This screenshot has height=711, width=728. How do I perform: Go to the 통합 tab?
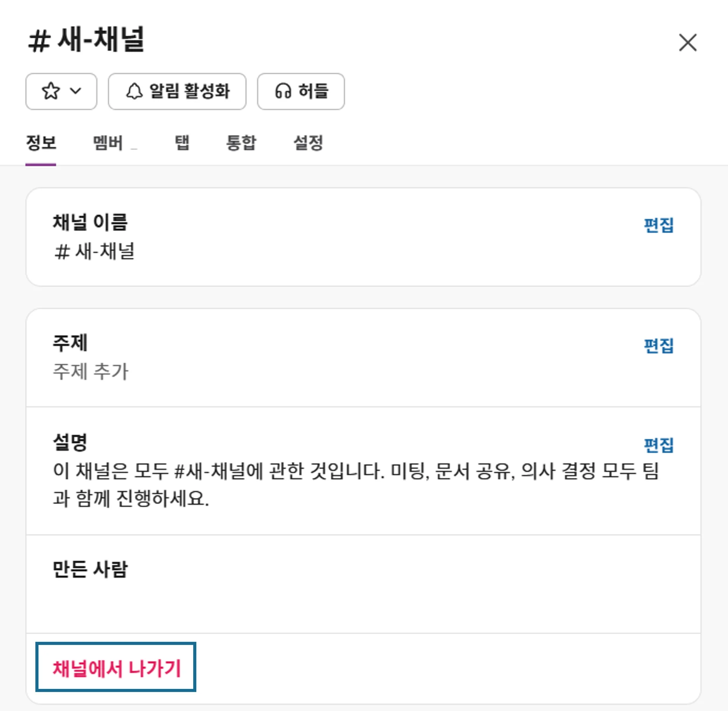pos(241,143)
